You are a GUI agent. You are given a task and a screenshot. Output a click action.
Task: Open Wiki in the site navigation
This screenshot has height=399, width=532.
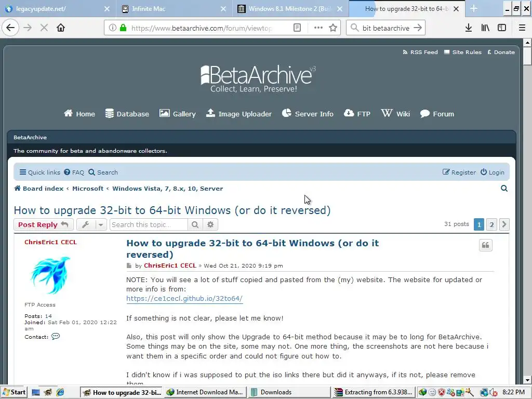pyautogui.click(x=395, y=114)
